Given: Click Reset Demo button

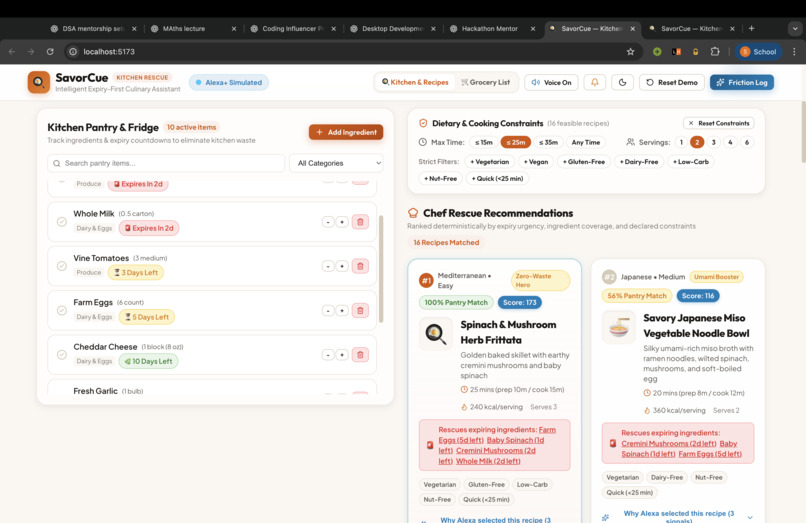Looking at the screenshot, I should click(671, 82).
